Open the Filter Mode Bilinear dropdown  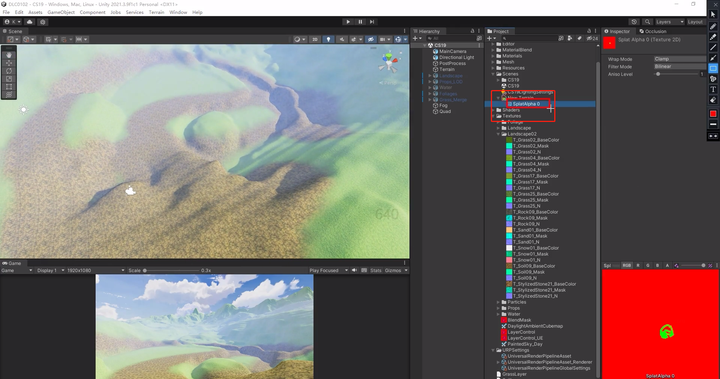tap(680, 66)
